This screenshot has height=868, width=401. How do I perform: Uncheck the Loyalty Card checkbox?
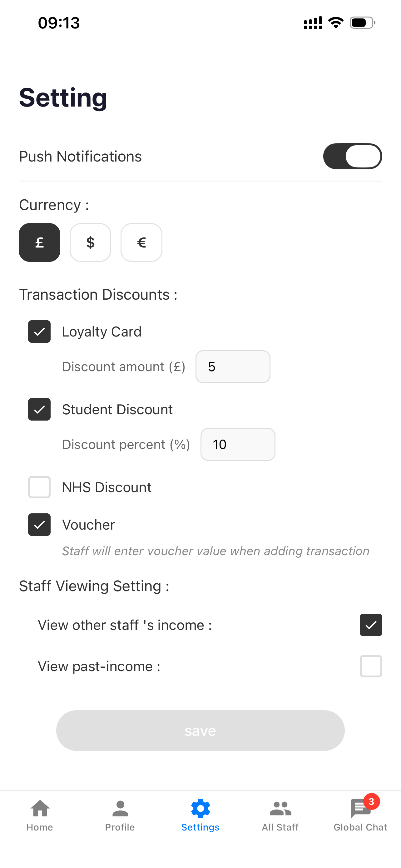[x=39, y=332]
